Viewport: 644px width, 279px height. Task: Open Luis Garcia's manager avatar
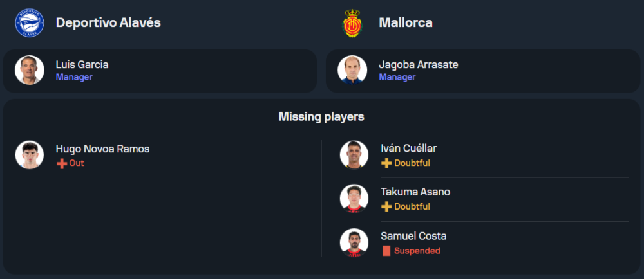tap(30, 71)
